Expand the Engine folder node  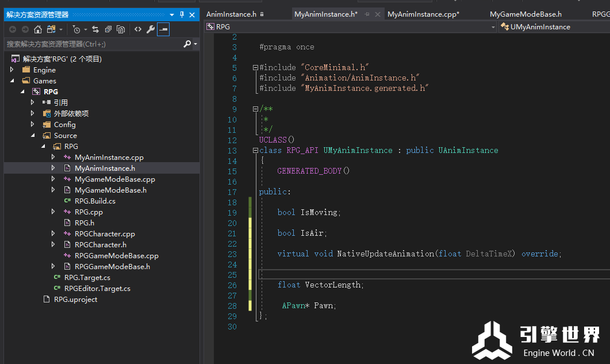click(11, 70)
